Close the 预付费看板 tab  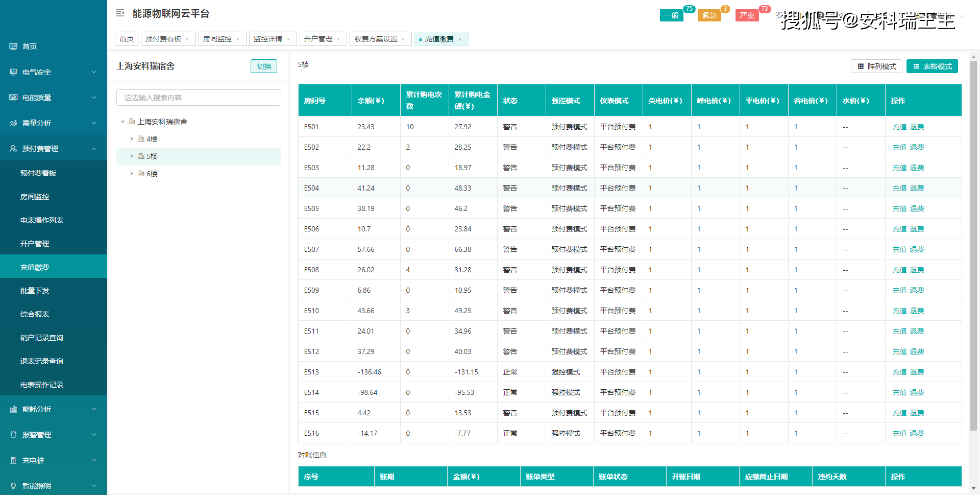[x=188, y=39]
